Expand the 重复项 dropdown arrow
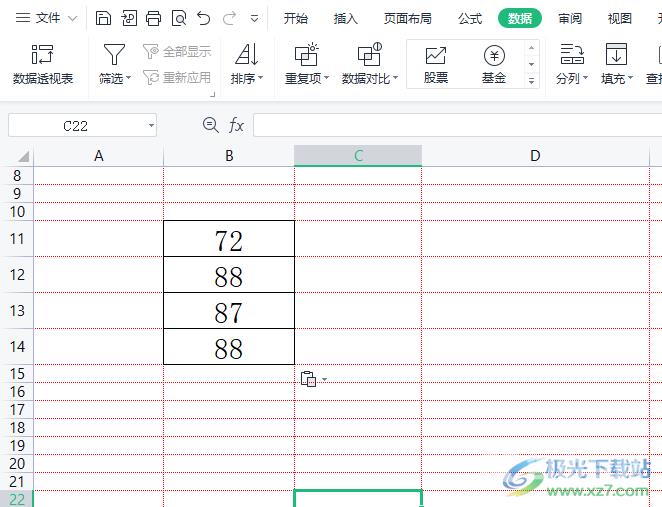 pyautogui.click(x=326, y=78)
